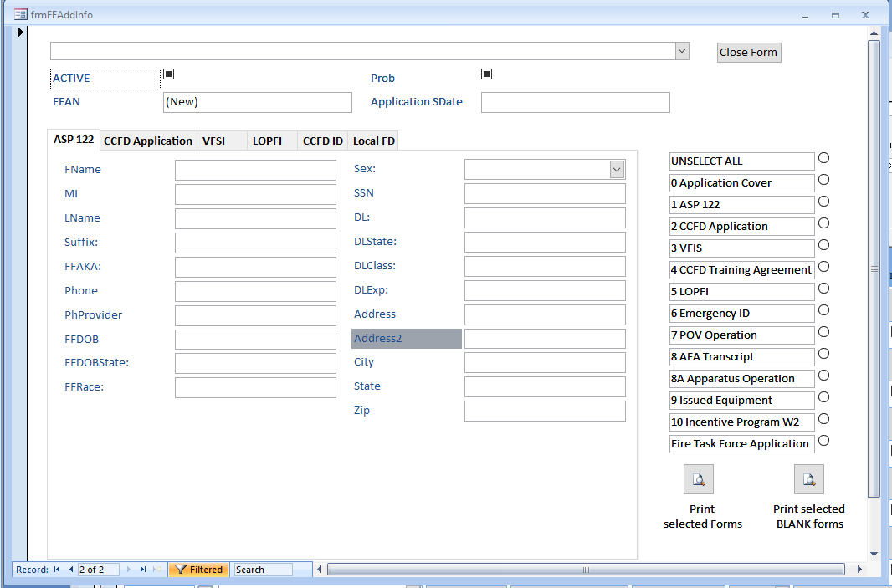Click the DLExp input field

pyautogui.click(x=545, y=290)
